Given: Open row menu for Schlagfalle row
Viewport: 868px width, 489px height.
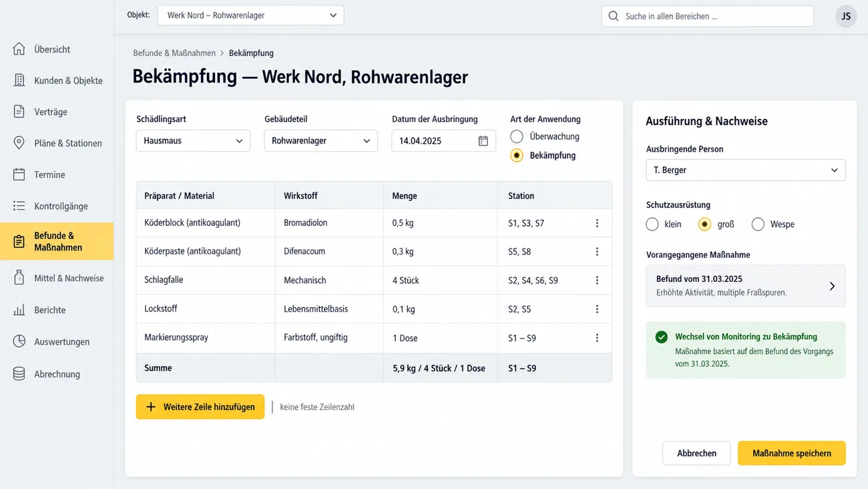Looking at the screenshot, I should pyautogui.click(x=597, y=281).
